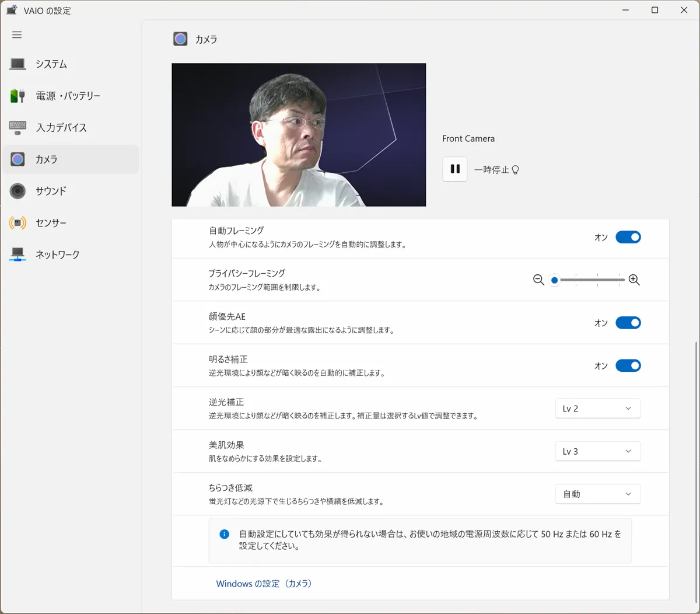Click the lightbulb hint icon beside 一時停止

515,170
